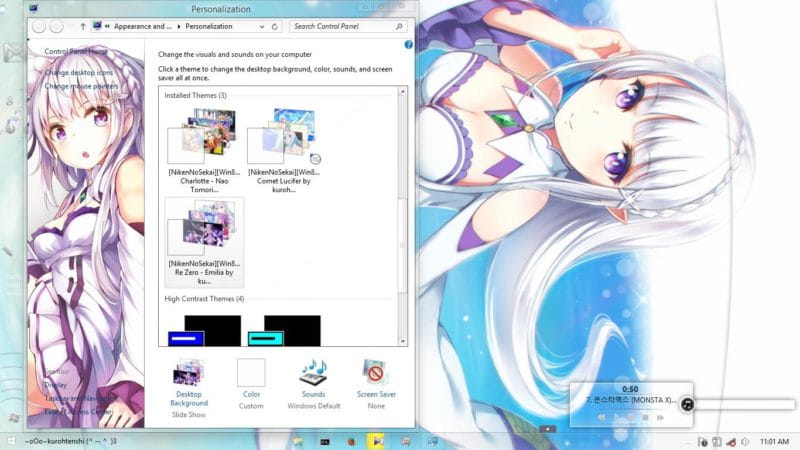Go forward using the Forward arrow button
The width and height of the screenshot is (800, 450).
[x=57, y=27]
